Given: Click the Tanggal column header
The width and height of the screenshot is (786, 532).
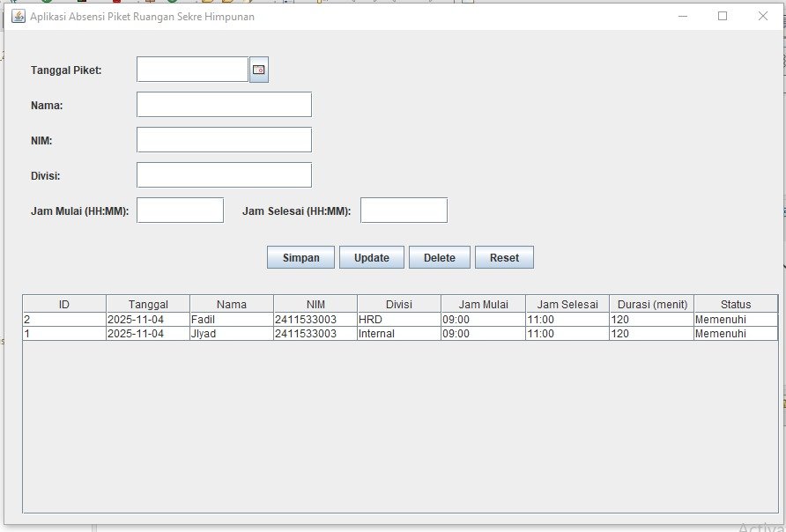Looking at the screenshot, I should coord(148,304).
